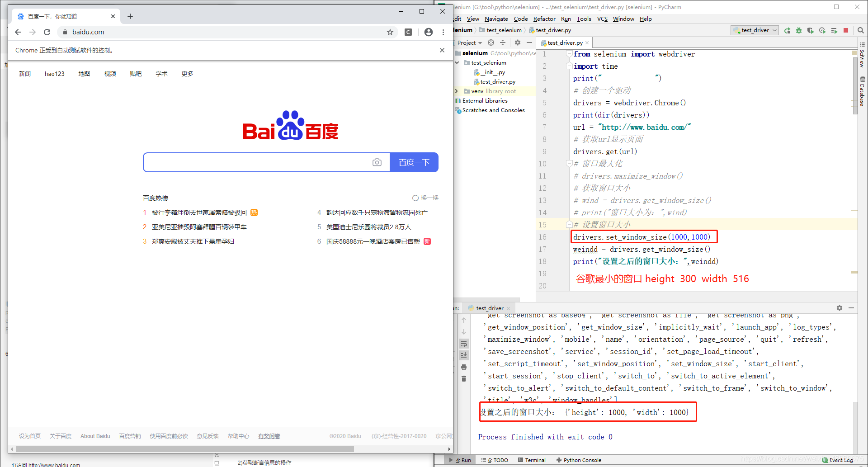868x467 pixels.
Task: Click the Chrome horizontal scrollbar thumb
Action: point(185,449)
